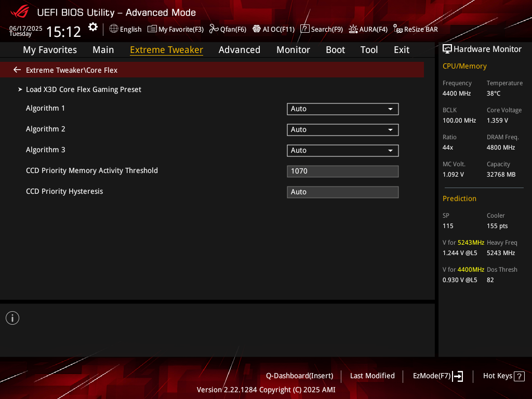View Last Modified settings

pyautogui.click(x=372, y=376)
